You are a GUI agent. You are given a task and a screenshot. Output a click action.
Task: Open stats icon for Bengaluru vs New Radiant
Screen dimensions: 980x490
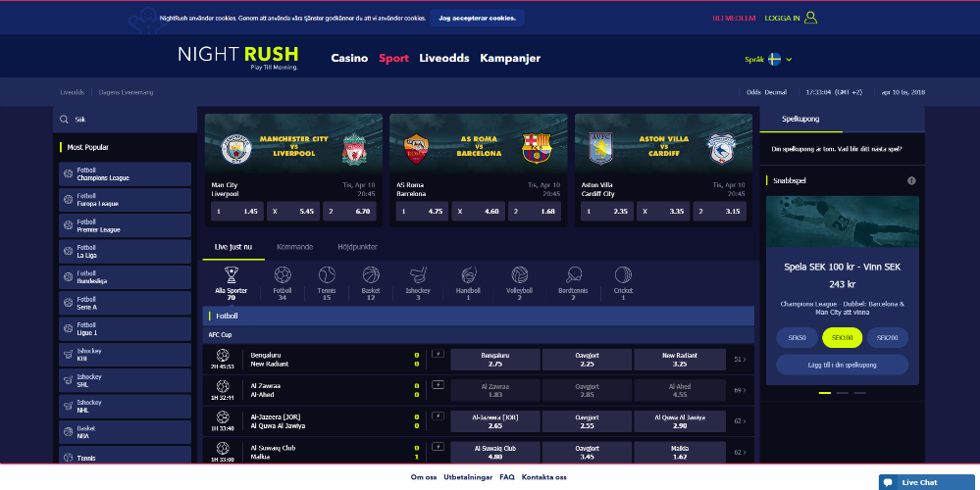[438, 354]
